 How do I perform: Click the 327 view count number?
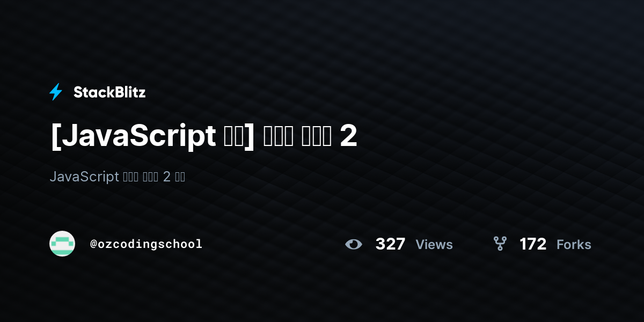(x=390, y=244)
